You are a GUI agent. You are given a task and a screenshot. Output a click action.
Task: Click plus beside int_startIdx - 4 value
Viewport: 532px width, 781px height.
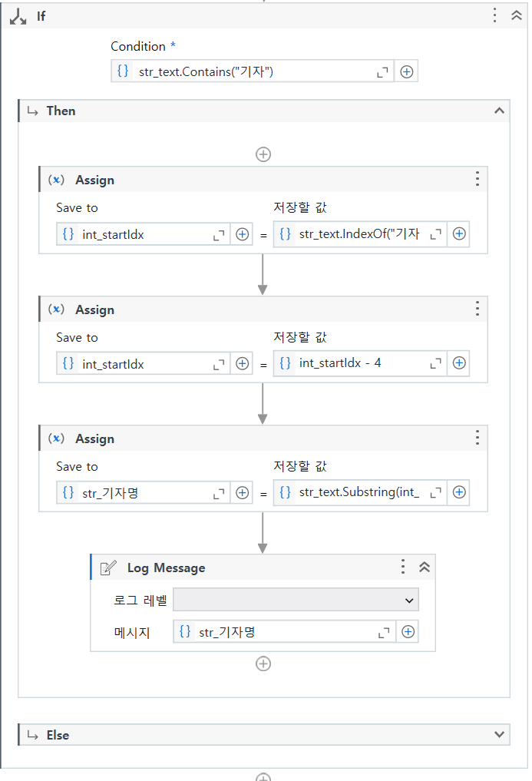click(459, 363)
